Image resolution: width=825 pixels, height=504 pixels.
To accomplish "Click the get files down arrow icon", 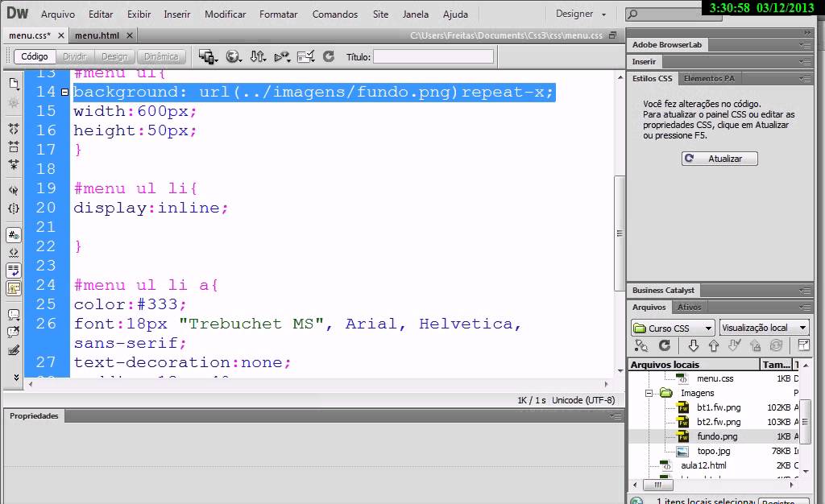I will (x=694, y=345).
